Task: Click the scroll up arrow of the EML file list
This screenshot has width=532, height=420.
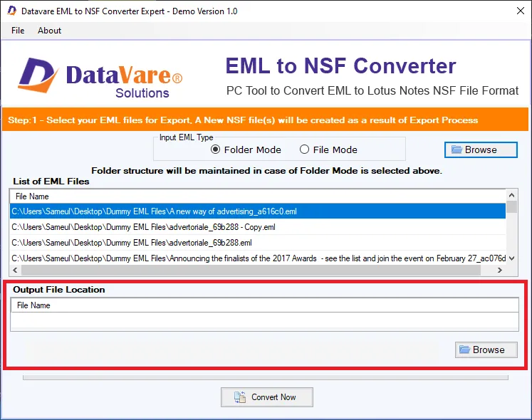Action: 511,195
